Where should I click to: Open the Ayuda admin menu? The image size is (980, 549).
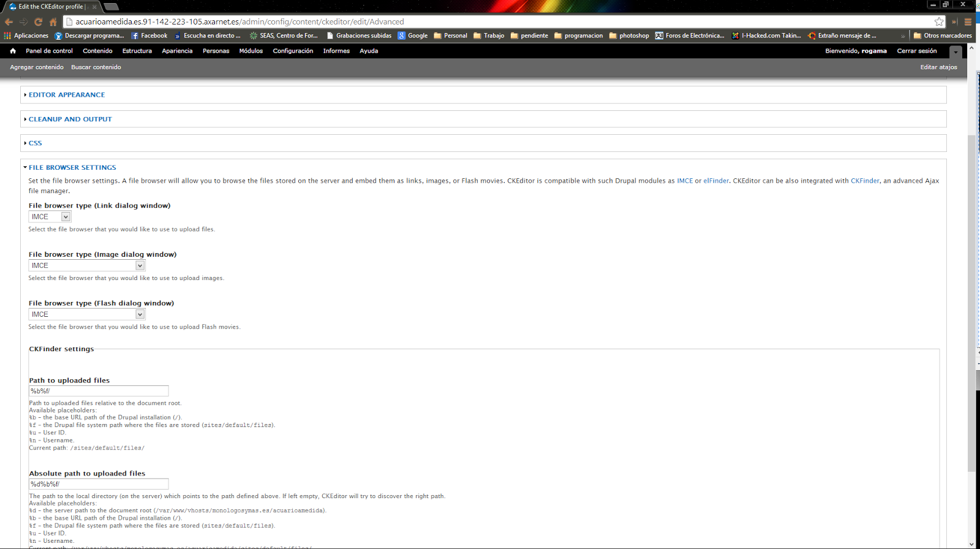click(369, 51)
